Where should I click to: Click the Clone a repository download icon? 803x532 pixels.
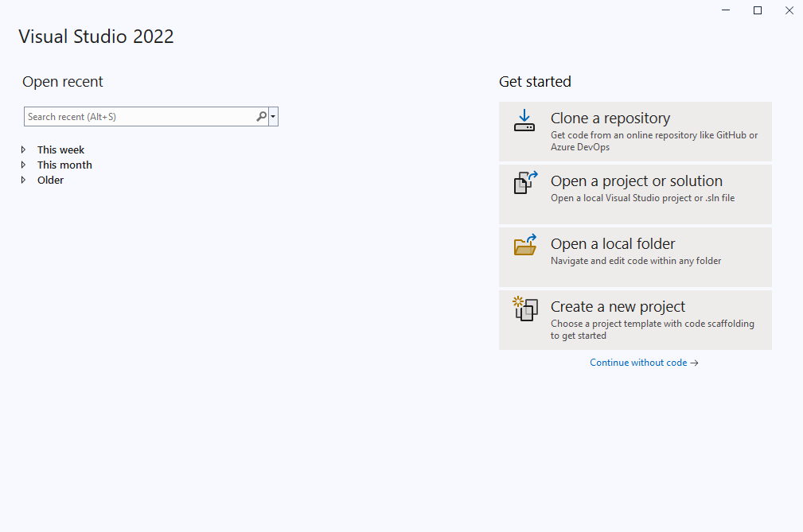click(524, 120)
